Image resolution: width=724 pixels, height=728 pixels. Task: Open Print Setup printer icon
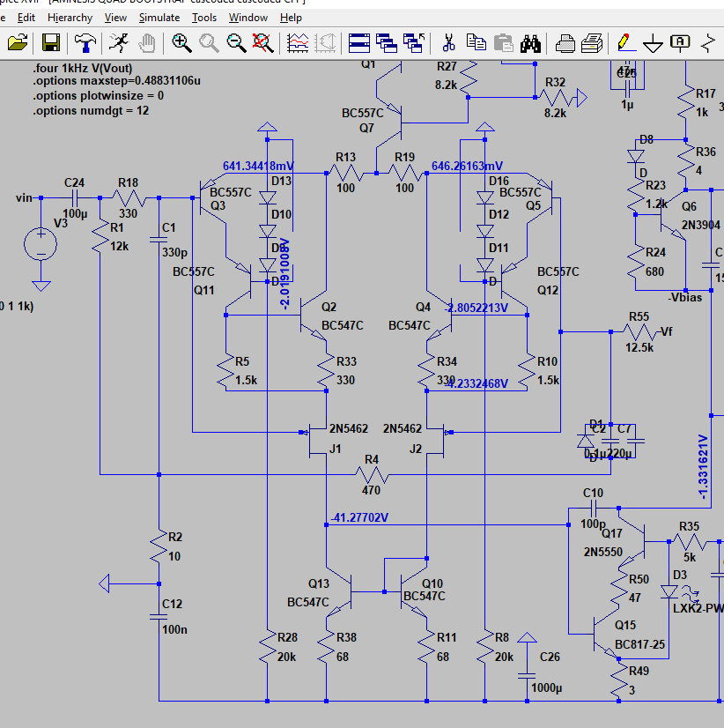565,43
